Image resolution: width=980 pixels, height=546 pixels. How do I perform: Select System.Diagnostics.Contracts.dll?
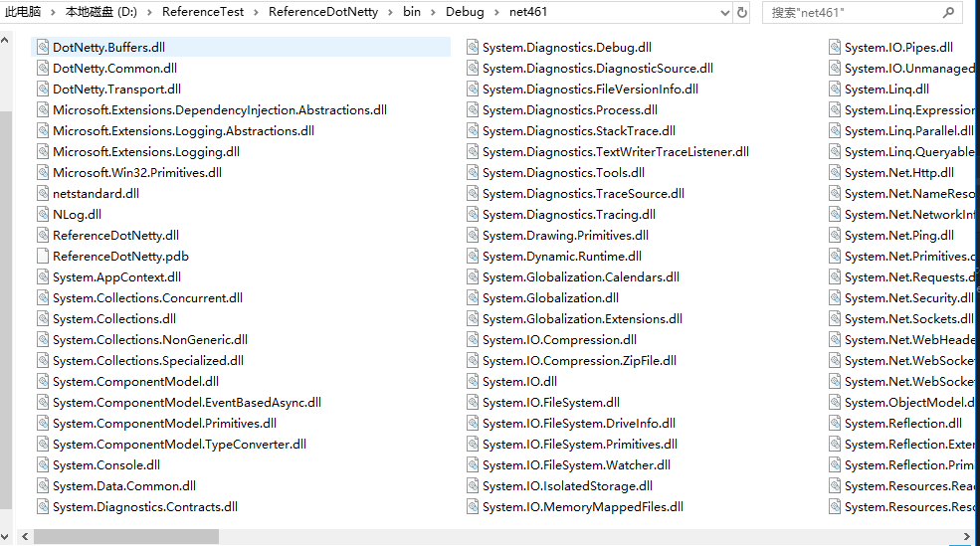[145, 506]
